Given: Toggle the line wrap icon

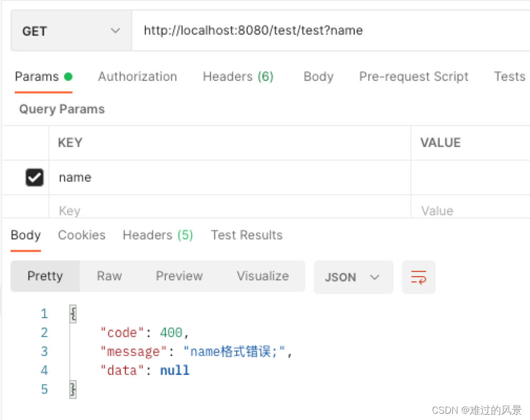Looking at the screenshot, I should pos(418,277).
